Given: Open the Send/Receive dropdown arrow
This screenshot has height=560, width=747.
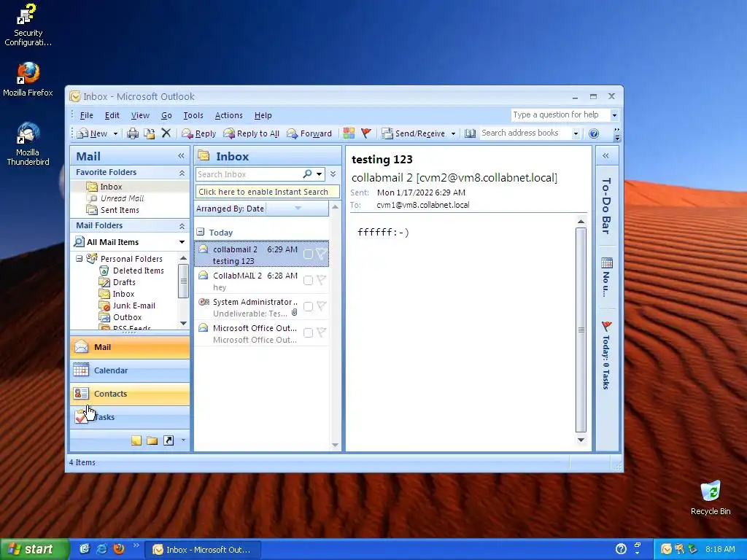Looking at the screenshot, I should tap(453, 134).
